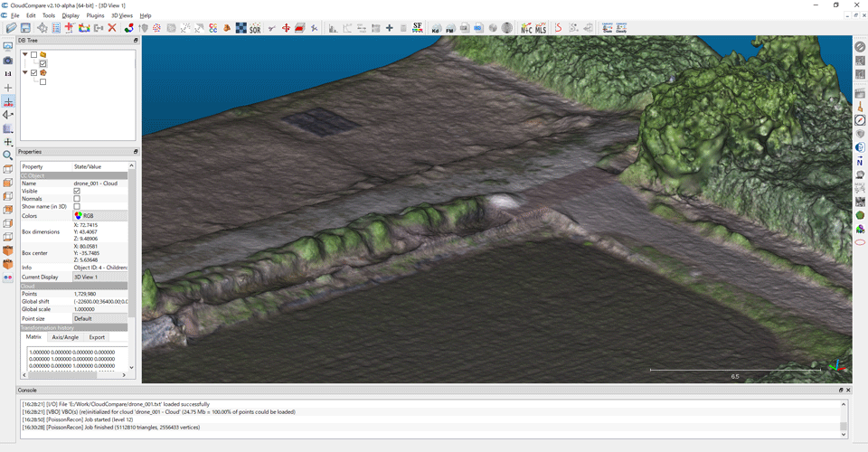Open the 3D Views menu
Screen dimensions: 868x452
coord(122,15)
